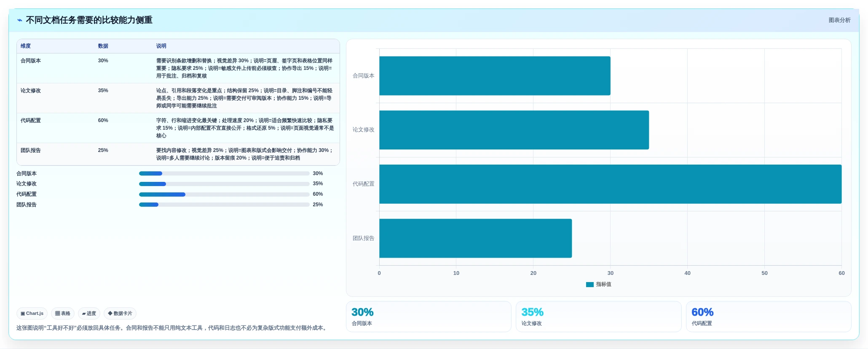Image resolution: width=868 pixels, height=349 pixels.
Task: Click the 代码配置 label in the progress list
Action: pos(27,194)
